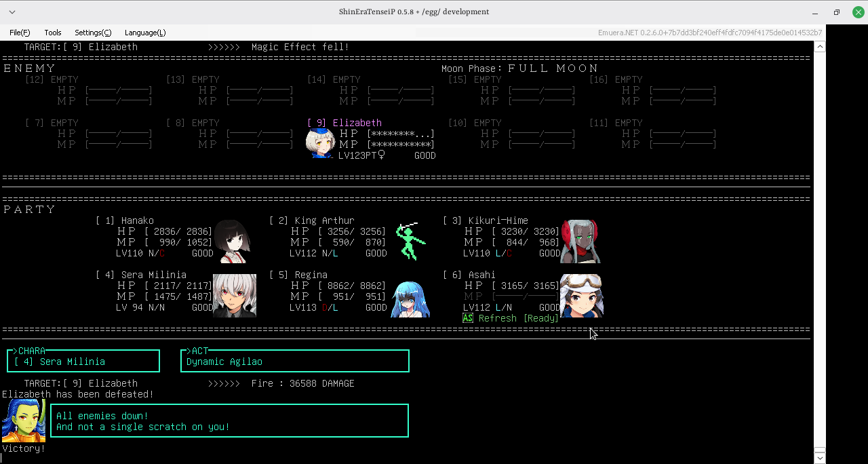Click Asahi's Refresh [Ready] skill text
Image resolution: width=868 pixels, height=464 pixels.
click(x=519, y=318)
